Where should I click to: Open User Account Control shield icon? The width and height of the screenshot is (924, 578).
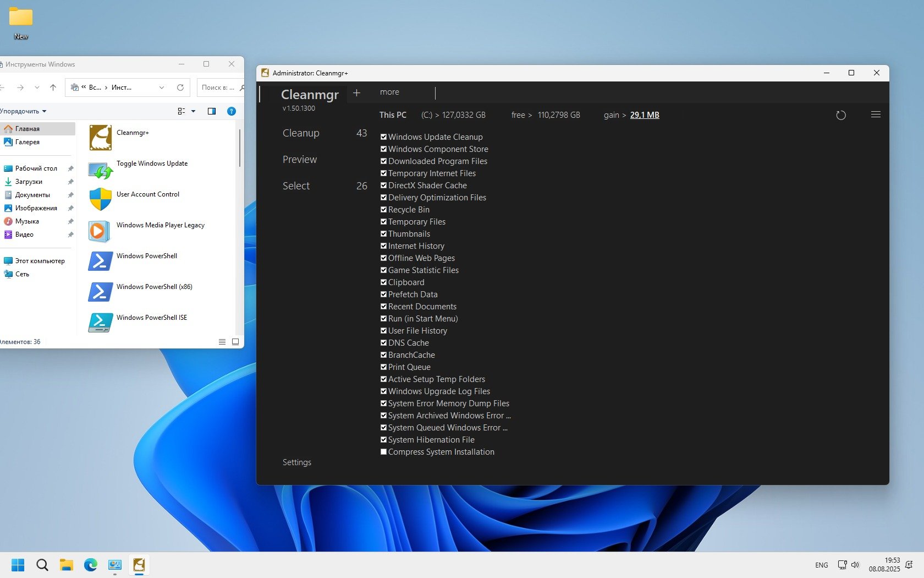click(x=101, y=200)
